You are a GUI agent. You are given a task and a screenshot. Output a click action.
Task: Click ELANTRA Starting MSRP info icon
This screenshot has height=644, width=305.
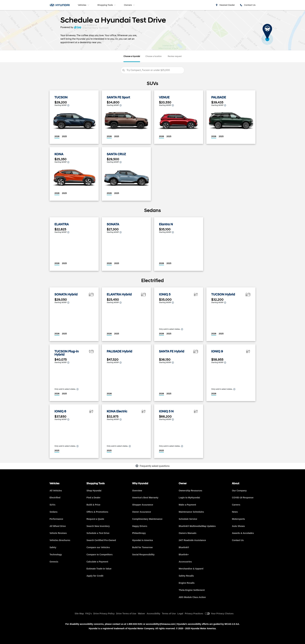tap(68, 232)
